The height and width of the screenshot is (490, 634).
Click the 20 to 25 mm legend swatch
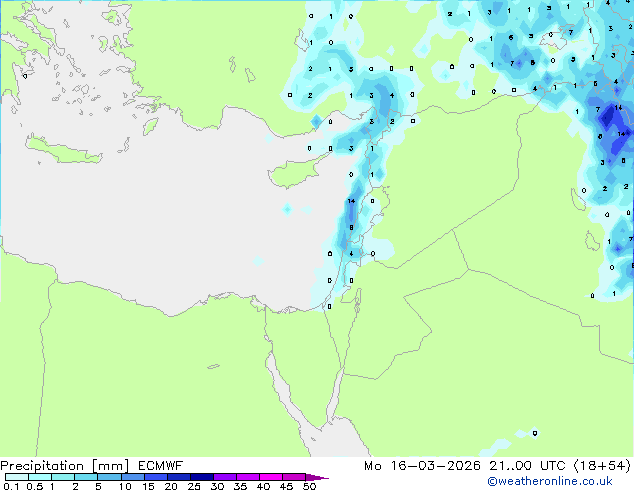[x=179, y=477]
